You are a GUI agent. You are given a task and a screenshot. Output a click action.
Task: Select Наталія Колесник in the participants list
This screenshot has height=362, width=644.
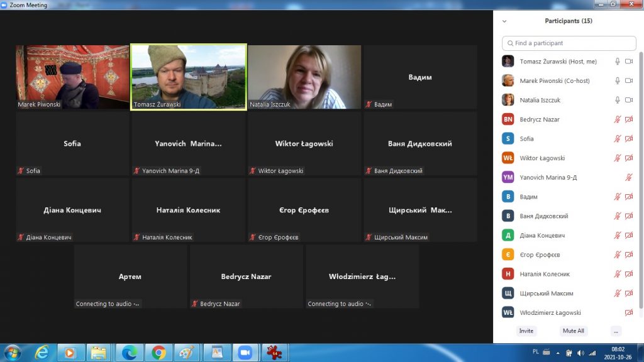pos(545,274)
